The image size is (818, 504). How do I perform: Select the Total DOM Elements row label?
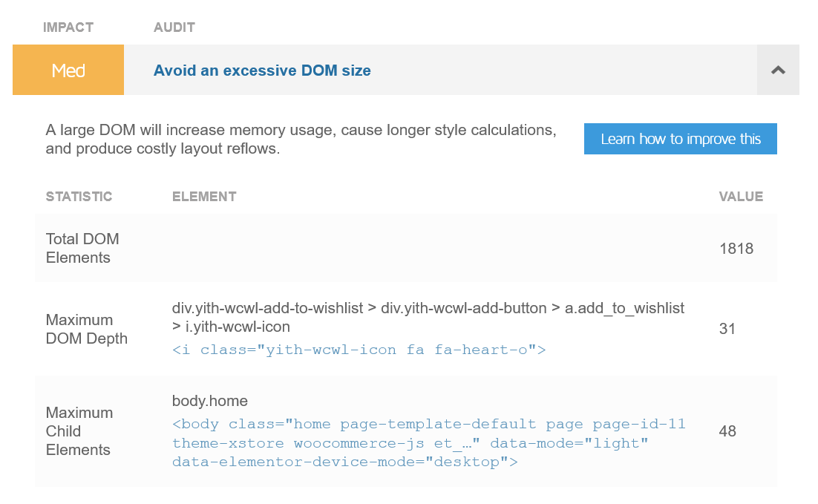click(x=82, y=249)
